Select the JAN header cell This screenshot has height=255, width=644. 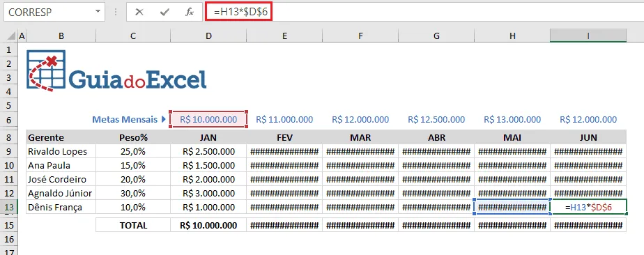click(208, 137)
